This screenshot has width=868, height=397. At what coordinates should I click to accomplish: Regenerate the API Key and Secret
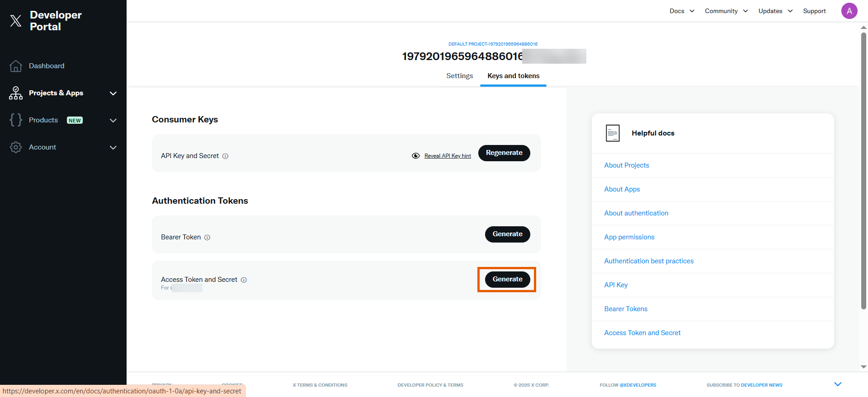(x=504, y=153)
